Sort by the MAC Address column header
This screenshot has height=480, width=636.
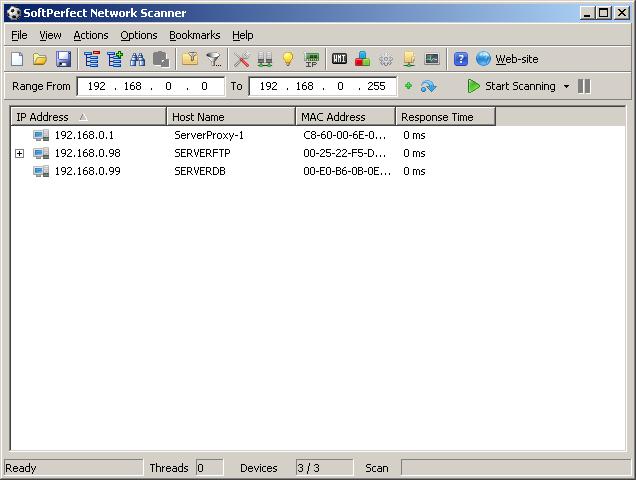click(346, 117)
